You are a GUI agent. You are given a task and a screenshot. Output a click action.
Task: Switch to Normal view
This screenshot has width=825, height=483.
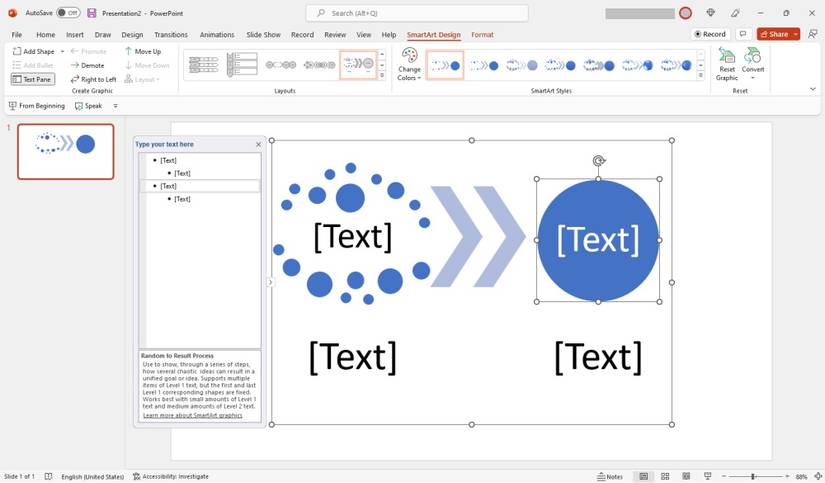(643, 476)
